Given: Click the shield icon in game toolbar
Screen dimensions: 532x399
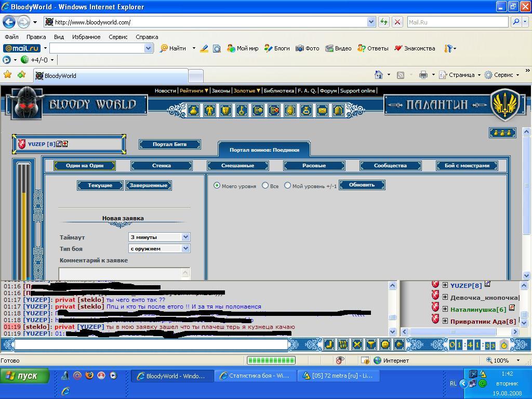Looking at the screenshot, I should (x=225, y=110).
